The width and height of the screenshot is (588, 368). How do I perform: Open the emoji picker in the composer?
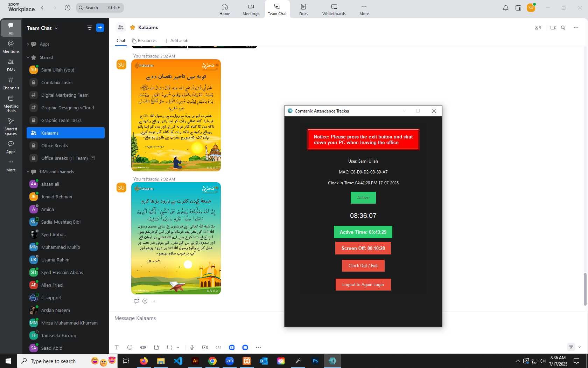tap(130, 347)
